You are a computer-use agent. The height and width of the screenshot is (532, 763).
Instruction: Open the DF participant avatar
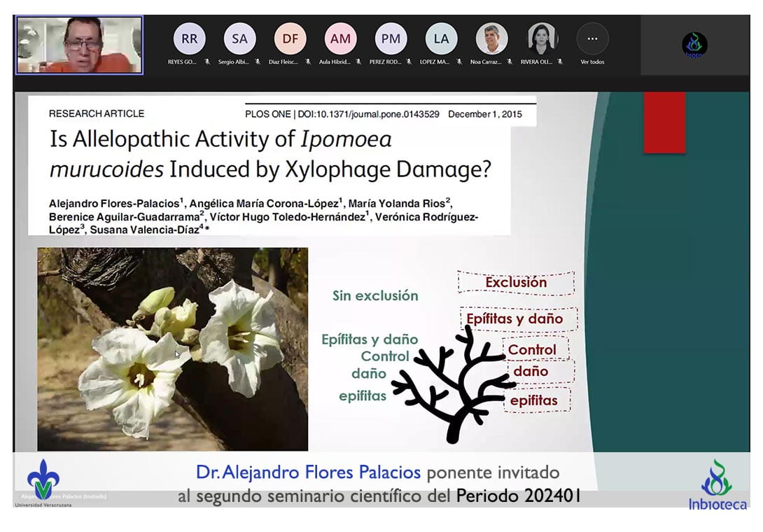pos(290,39)
